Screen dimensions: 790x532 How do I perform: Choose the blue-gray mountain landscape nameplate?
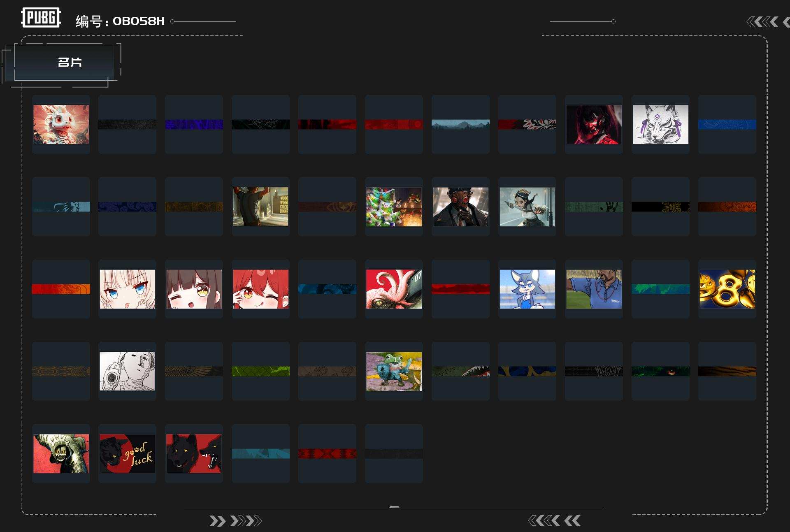[461, 124]
